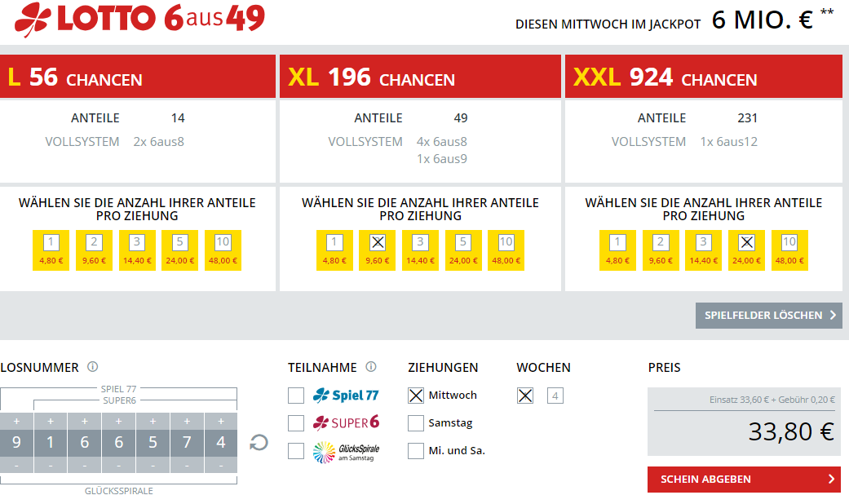This screenshot has height=504, width=849.
Task: Select 1 Anteil for 4,80 € in XXL
Action: (x=617, y=250)
